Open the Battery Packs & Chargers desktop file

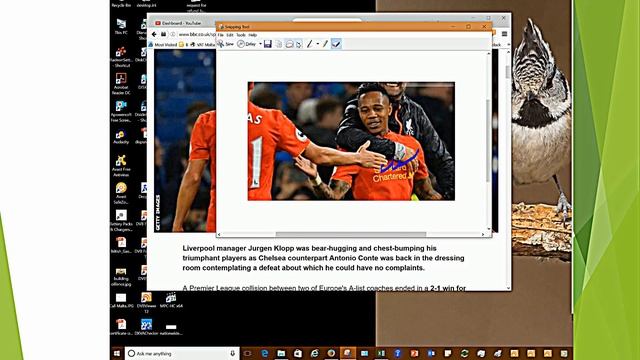pyautogui.click(x=121, y=220)
